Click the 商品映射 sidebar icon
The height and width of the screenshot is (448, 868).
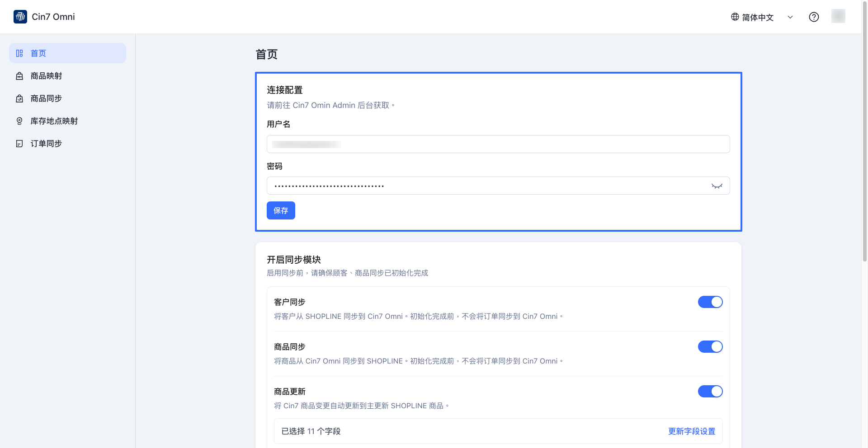19,76
